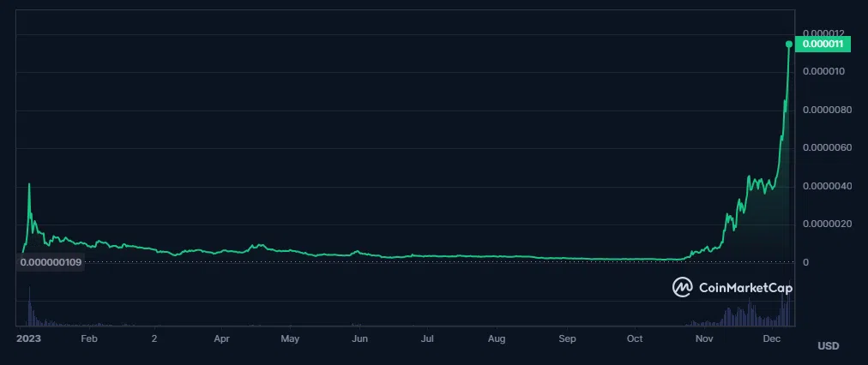Click the Jul label on the time axis

click(x=427, y=338)
